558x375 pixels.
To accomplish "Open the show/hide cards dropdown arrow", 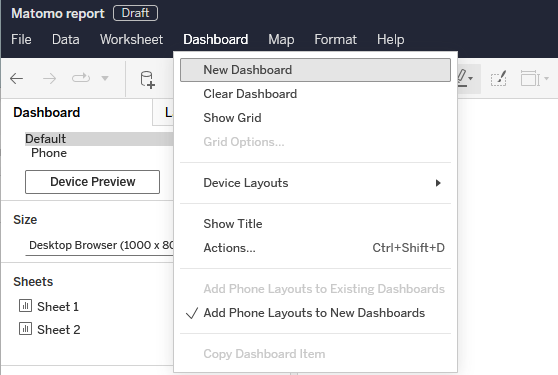I will pos(546,78).
